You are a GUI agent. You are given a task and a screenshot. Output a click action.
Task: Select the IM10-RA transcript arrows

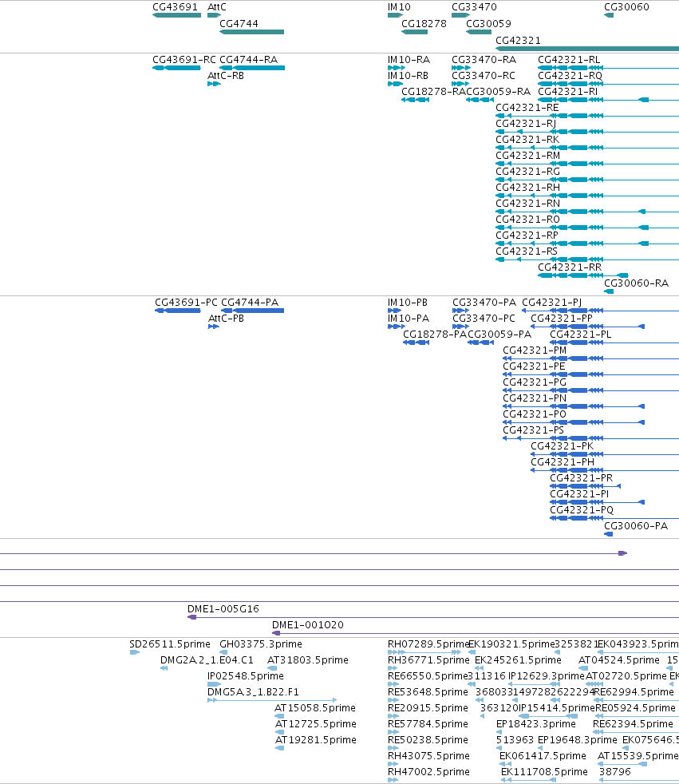[x=397, y=68]
